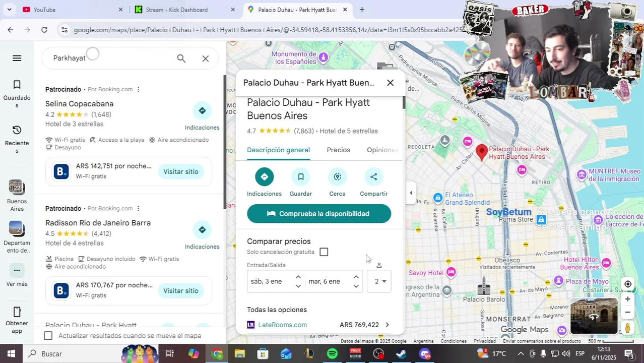Click Compartir share icon
Viewport: 644px width, 363px height.
click(x=373, y=177)
